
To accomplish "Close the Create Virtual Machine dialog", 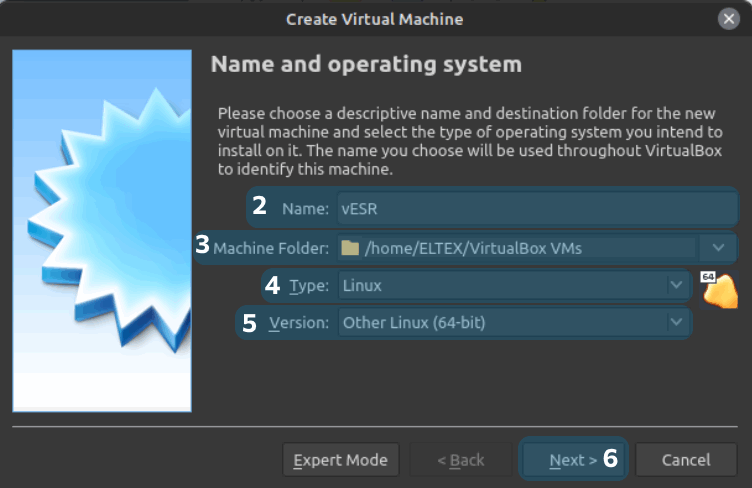I will [x=728, y=19].
